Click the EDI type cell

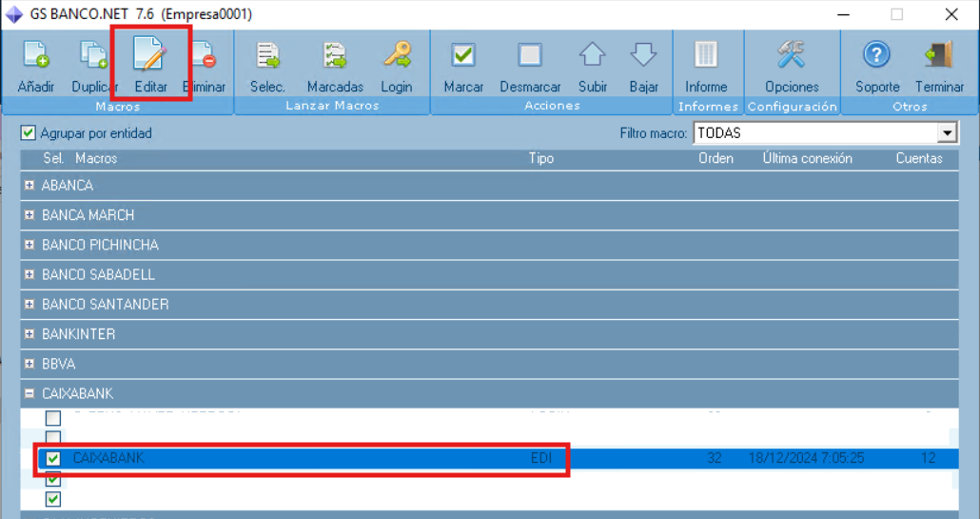coord(541,458)
